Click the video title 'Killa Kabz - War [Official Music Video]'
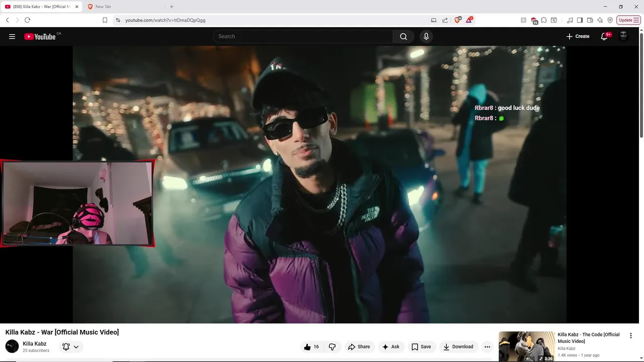 (x=62, y=332)
